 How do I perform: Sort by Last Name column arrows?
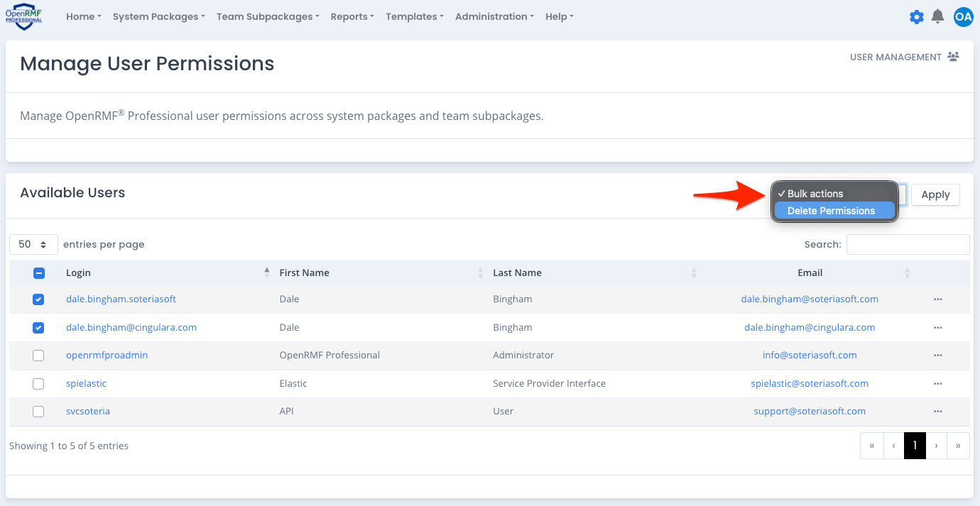[694, 273]
